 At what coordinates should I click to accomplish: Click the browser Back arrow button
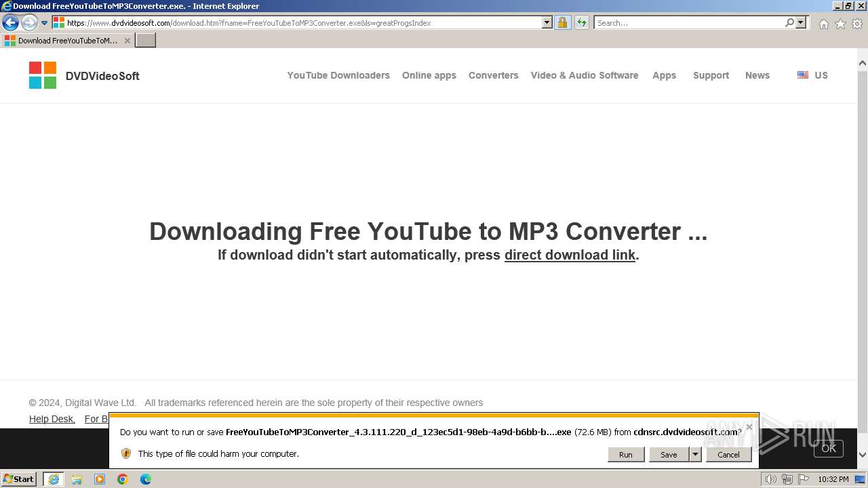10,22
